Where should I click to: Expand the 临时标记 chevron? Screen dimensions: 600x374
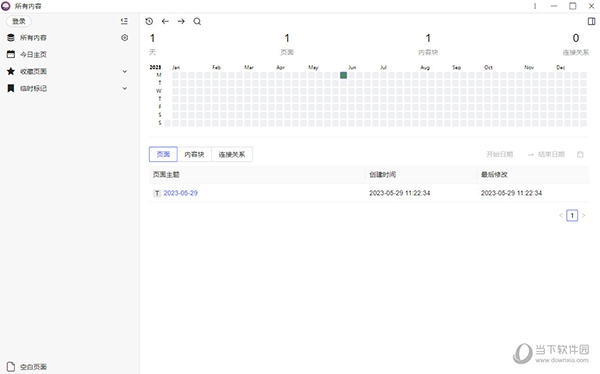(124, 88)
